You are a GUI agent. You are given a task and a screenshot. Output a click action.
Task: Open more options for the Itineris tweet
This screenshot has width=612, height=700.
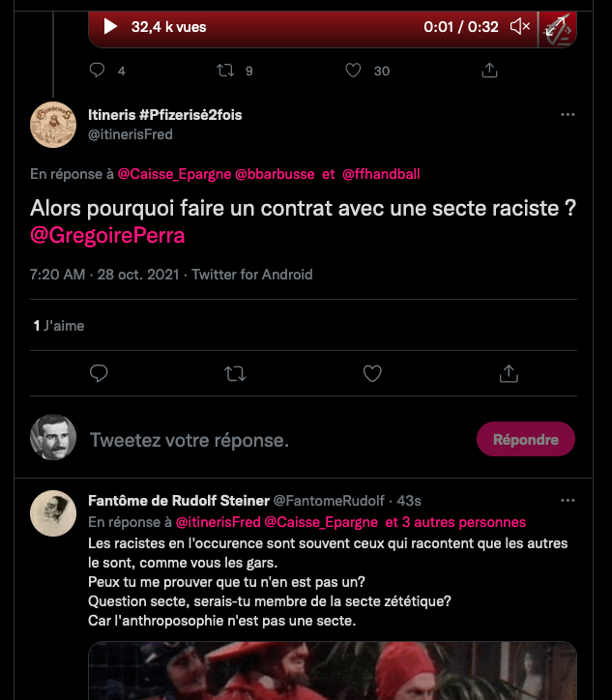coord(568,114)
